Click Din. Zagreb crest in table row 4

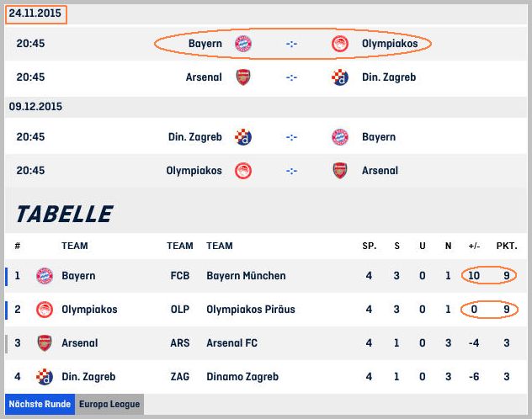coord(45,377)
